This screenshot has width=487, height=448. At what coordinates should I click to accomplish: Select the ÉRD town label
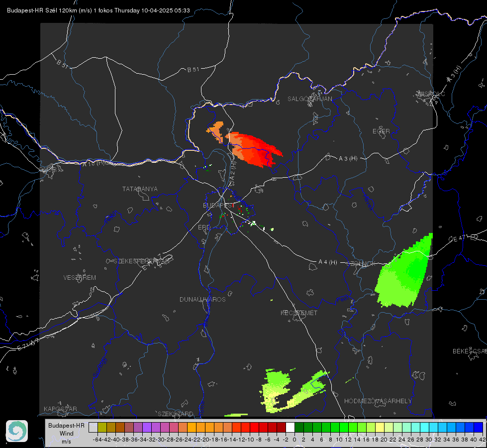[x=204, y=227]
